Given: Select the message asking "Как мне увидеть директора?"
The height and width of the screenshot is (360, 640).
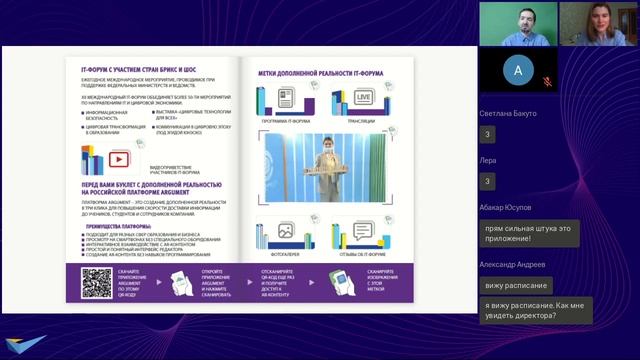Looking at the screenshot, I should pos(536,311).
